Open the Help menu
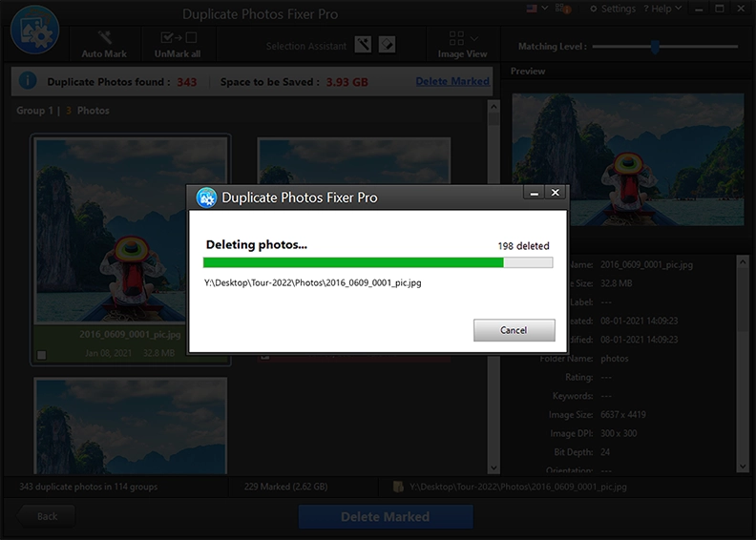 tap(662, 9)
